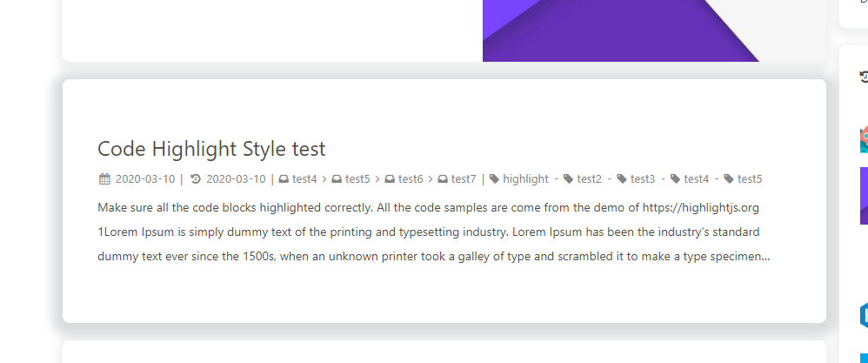Open the test7 category link
868x363 pixels.
tap(464, 179)
